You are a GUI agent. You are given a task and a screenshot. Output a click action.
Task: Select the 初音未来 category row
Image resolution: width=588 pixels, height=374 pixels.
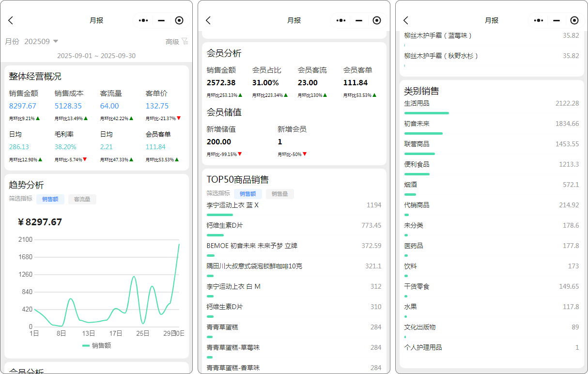(x=491, y=124)
